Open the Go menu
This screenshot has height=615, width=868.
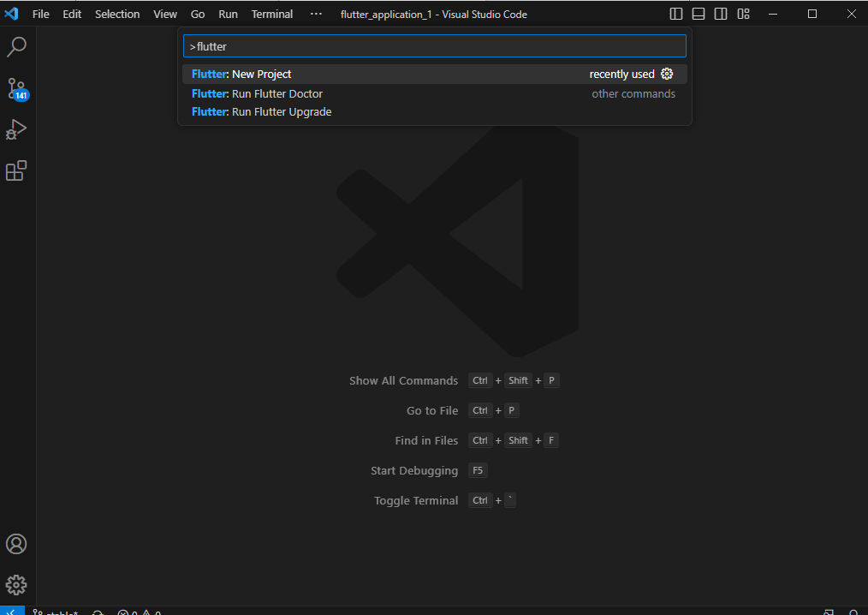pos(198,15)
